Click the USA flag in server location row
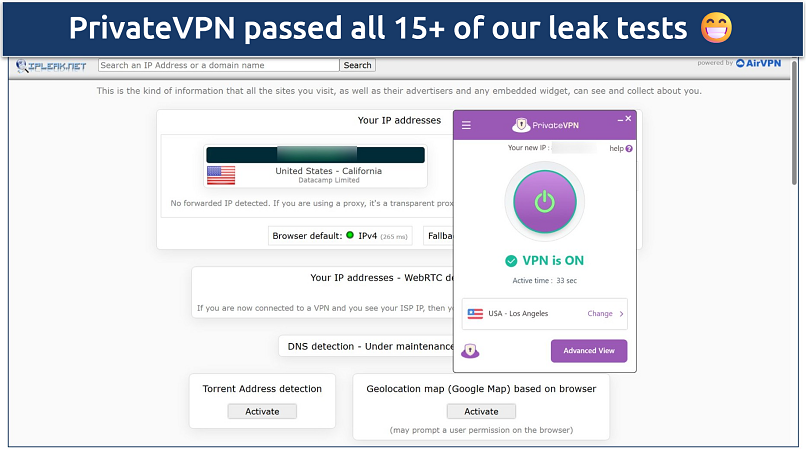806x449 pixels. point(474,313)
